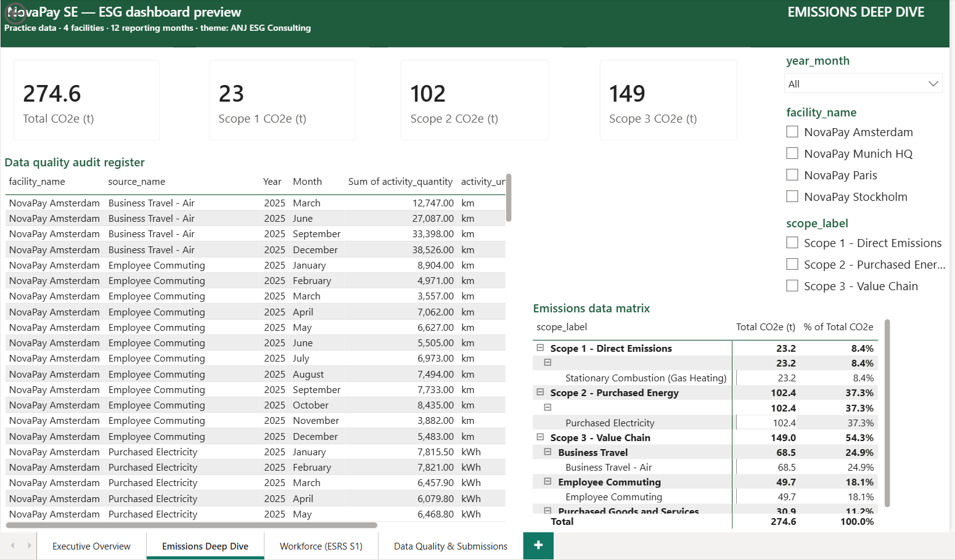955x560 pixels.
Task: Switch to the Executive Overview tab
Action: (x=91, y=546)
